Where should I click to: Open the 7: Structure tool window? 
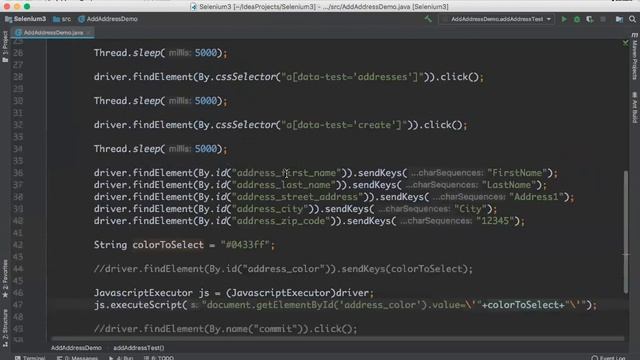pos(5,328)
